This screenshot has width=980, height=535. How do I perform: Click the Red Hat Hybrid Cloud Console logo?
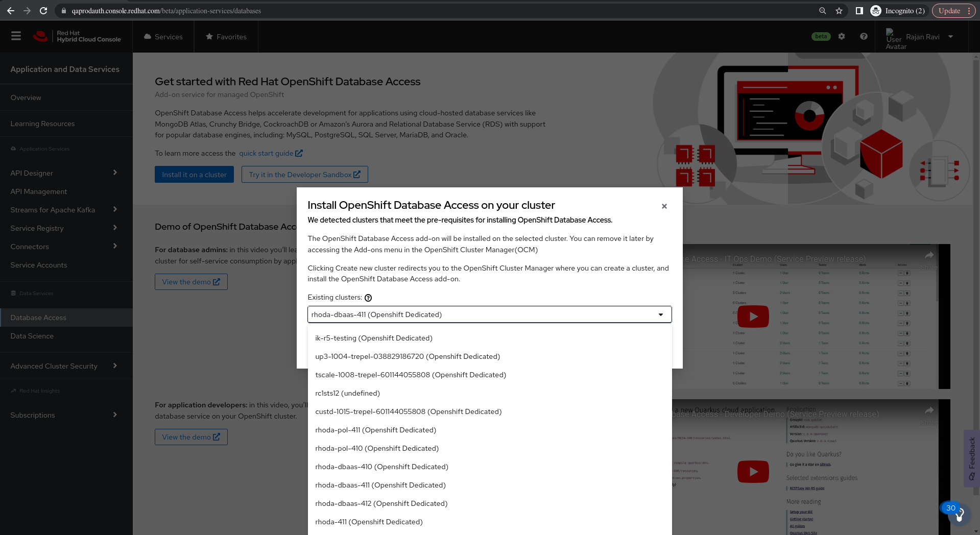(x=77, y=36)
